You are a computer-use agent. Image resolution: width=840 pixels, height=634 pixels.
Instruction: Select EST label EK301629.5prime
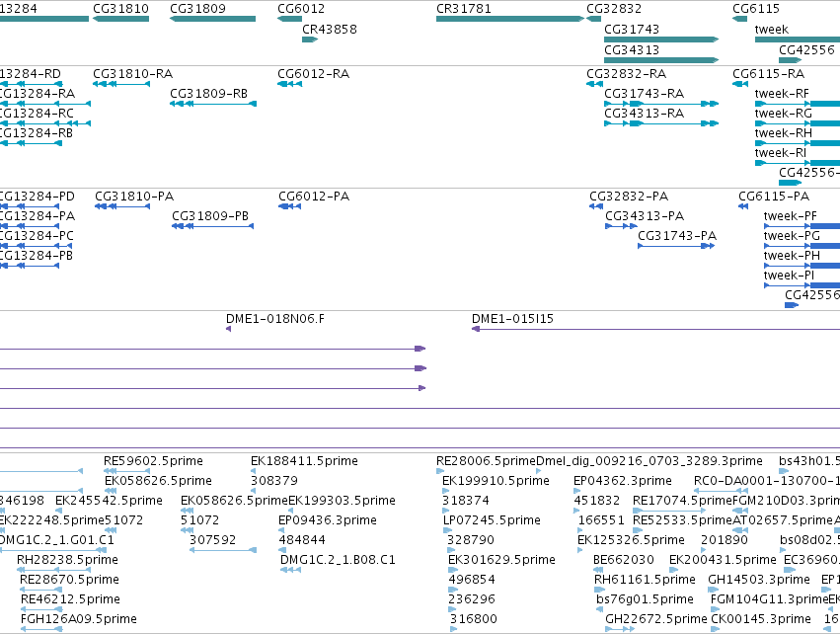(502, 560)
